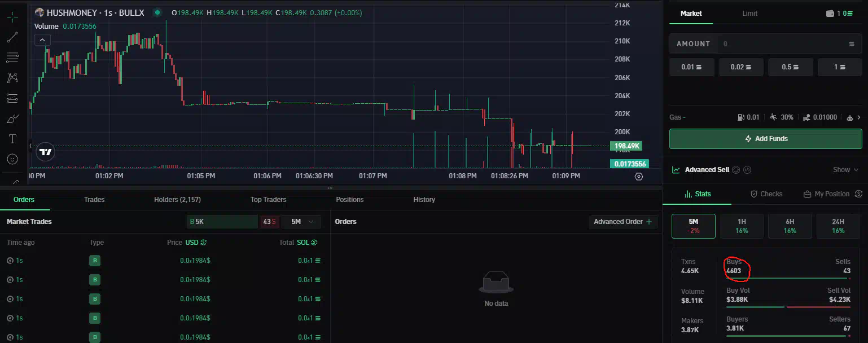The height and width of the screenshot is (343, 868).
Task: Click the wallet icon in trade panel
Action: [830, 14]
